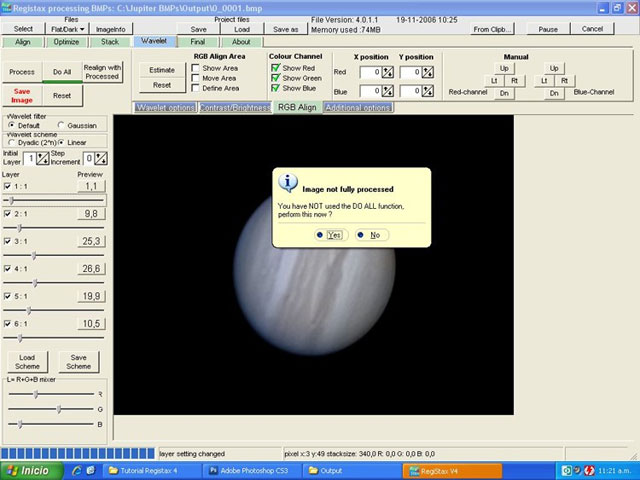Toggle the Show Red colour channel checkbox
This screenshot has height=480, width=640.
pyautogui.click(x=275, y=68)
